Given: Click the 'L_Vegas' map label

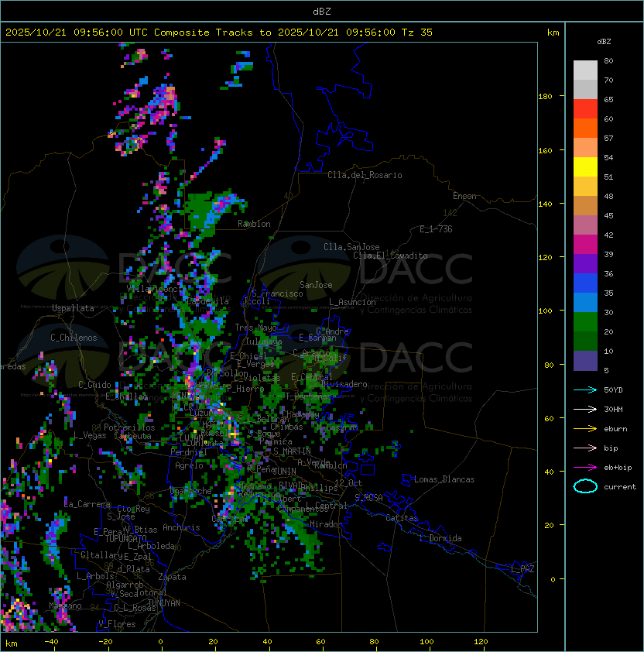Looking at the screenshot, I should pyautogui.click(x=90, y=435).
